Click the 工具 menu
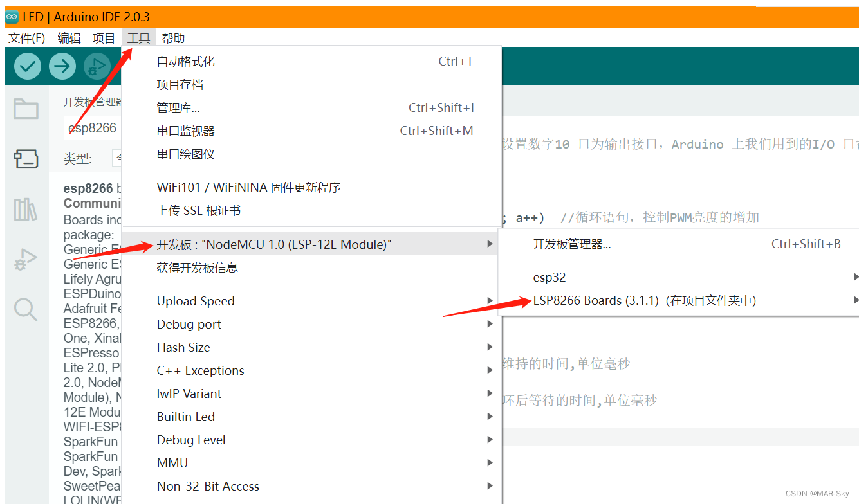 pos(138,39)
